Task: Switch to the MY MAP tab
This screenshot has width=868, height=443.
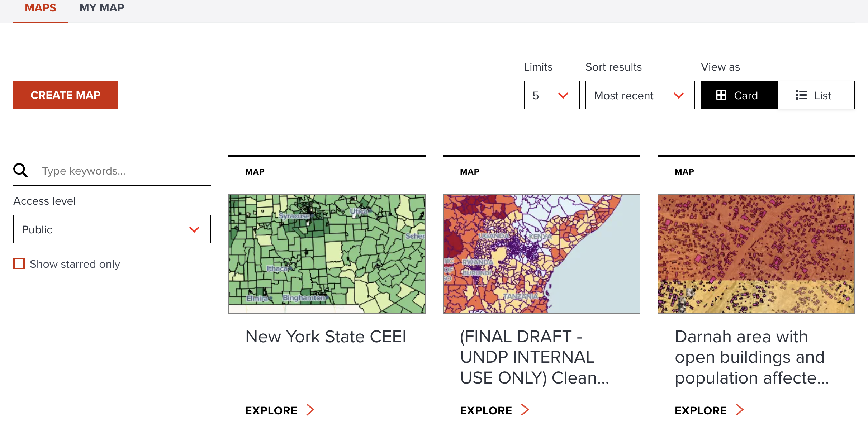Action: pyautogui.click(x=101, y=8)
